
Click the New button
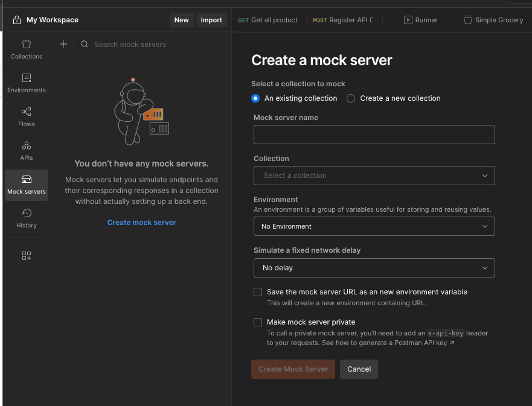(182, 20)
